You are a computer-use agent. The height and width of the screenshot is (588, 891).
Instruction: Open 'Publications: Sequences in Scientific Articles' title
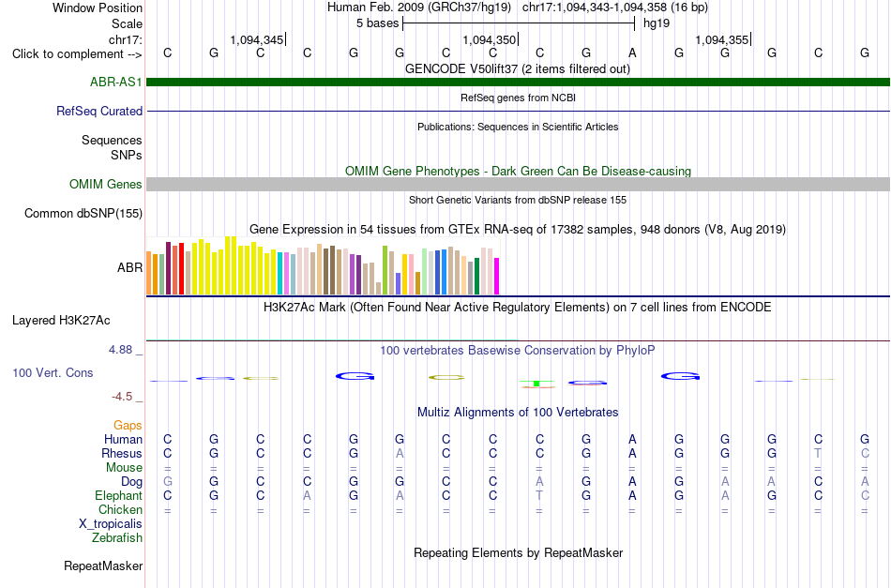pyautogui.click(x=518, y=127)
